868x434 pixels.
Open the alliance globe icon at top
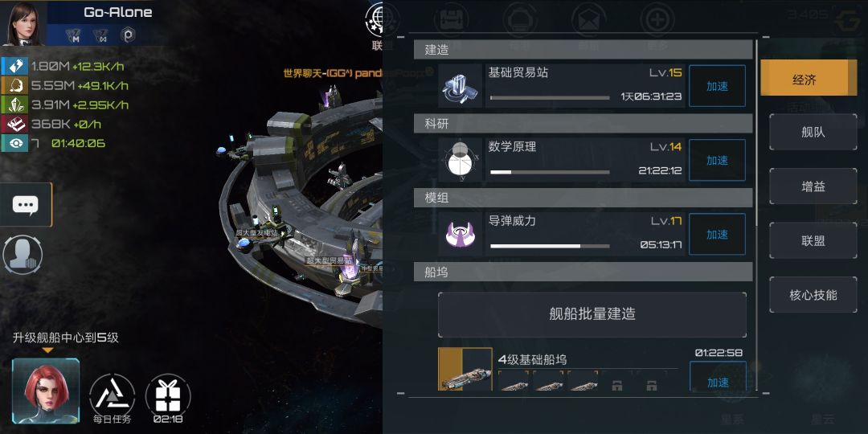coord(378,18)
